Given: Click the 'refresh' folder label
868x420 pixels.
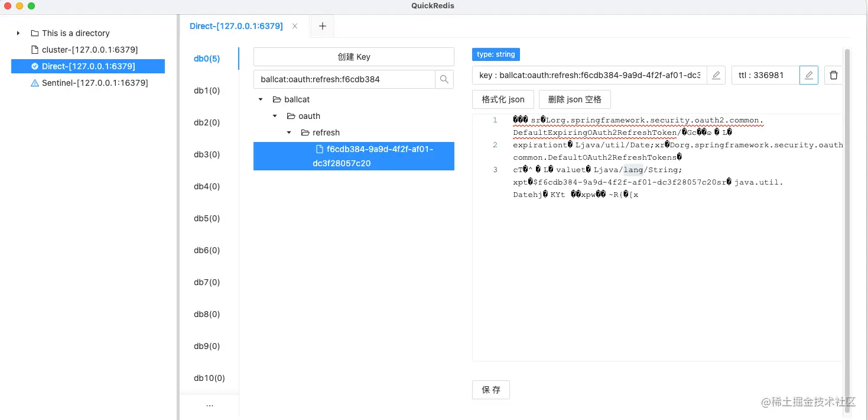Looking at the screenshot, I should (326, 133).
